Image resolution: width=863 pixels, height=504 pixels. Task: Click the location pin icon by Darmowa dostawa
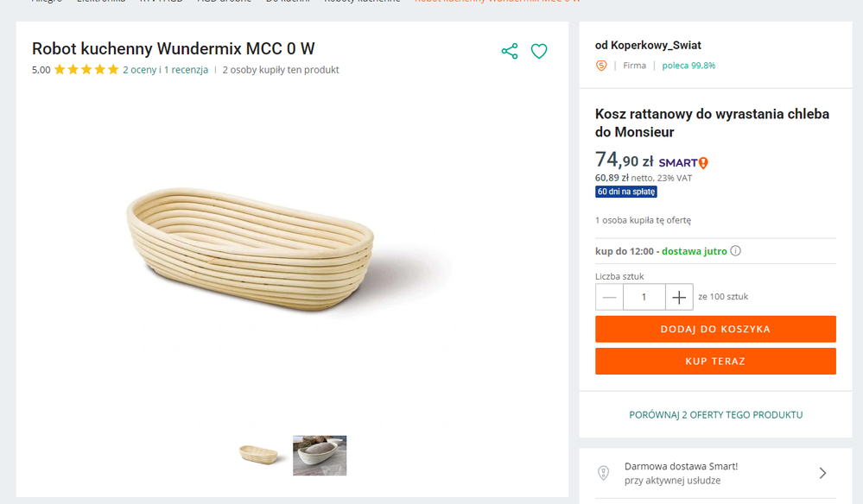click(604, 473)
